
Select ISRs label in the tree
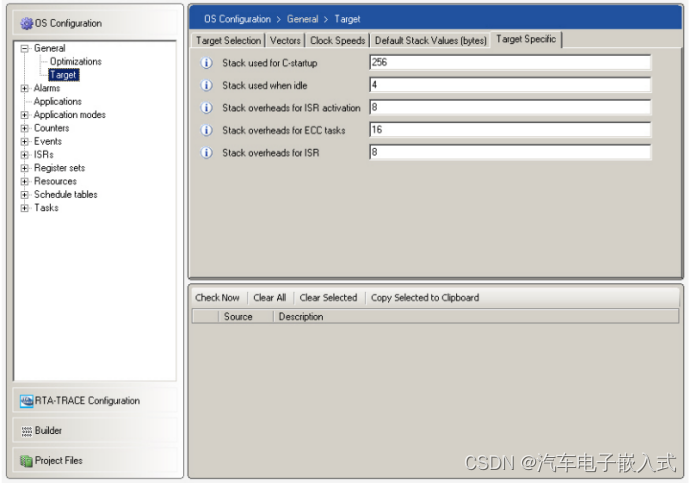pos(44,155)
